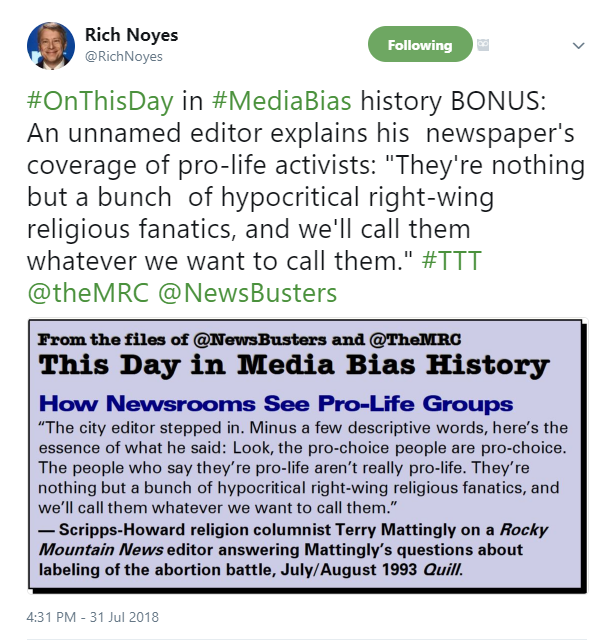Click Rich Noyes profile avatar photo
This screenshot has height=640, width=609.
51,46
